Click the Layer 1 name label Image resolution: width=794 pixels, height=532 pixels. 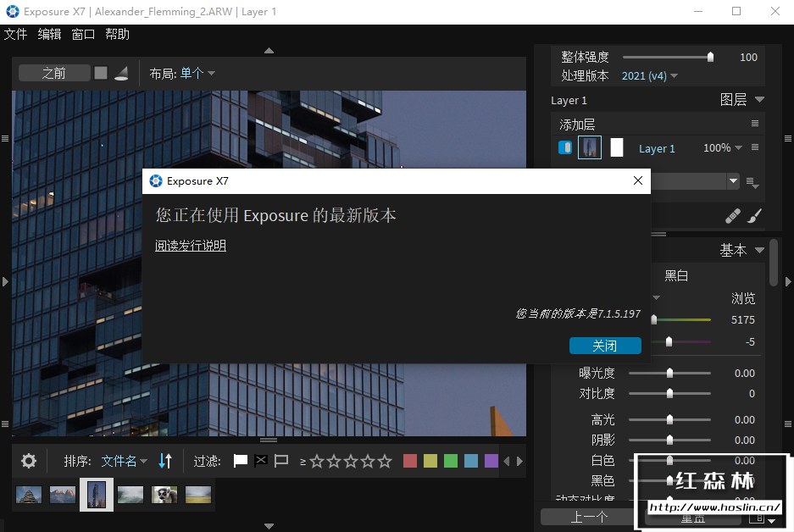tap(657, 148)
